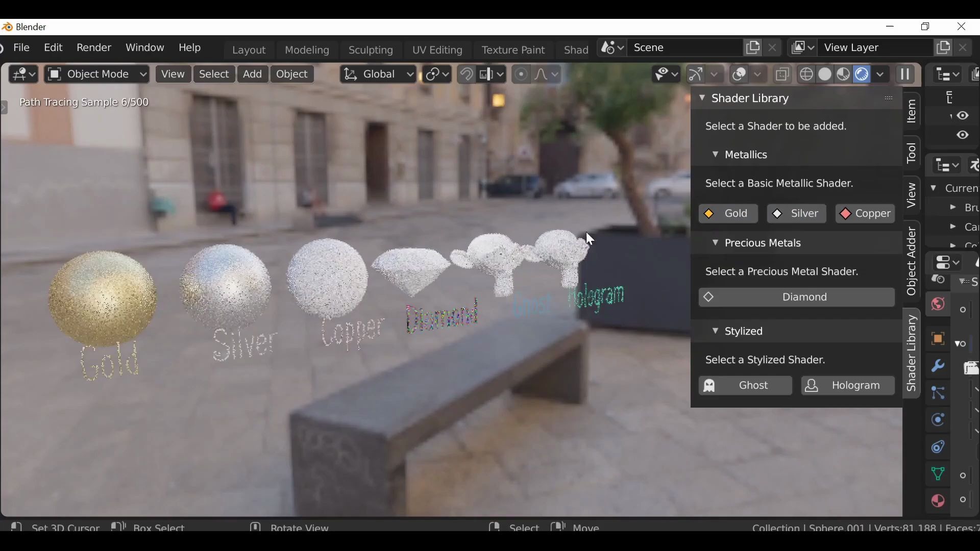
Task: Open the Render menu
Action: pyautogui.click(x=94, y=48)
